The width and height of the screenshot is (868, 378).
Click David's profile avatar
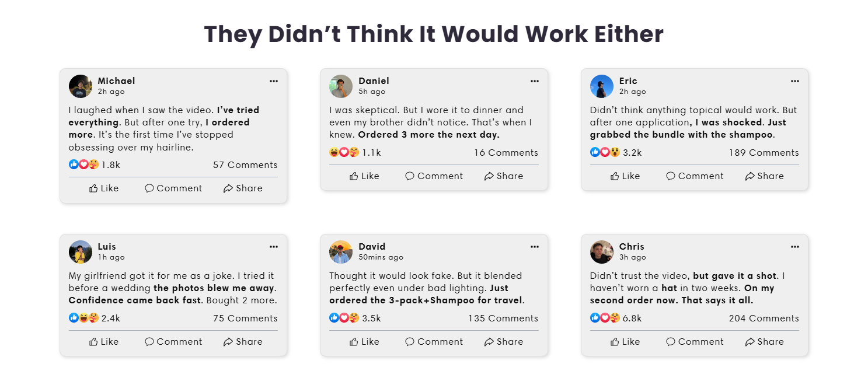pos(341,252)
